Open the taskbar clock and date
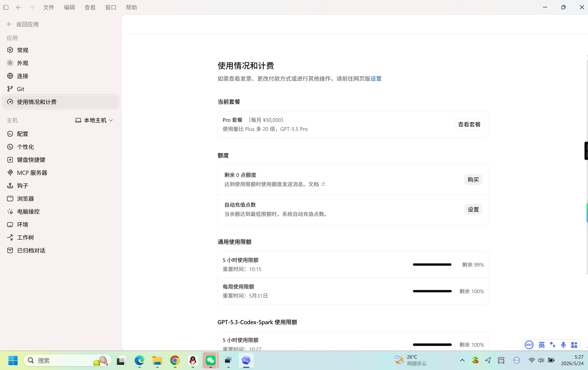 (572, 360)
